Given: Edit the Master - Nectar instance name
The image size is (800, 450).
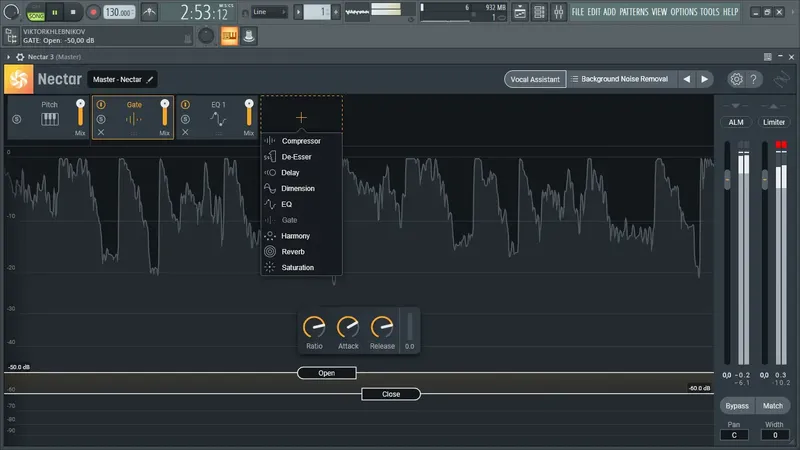Looking at the screenshot, I should 122,80.
